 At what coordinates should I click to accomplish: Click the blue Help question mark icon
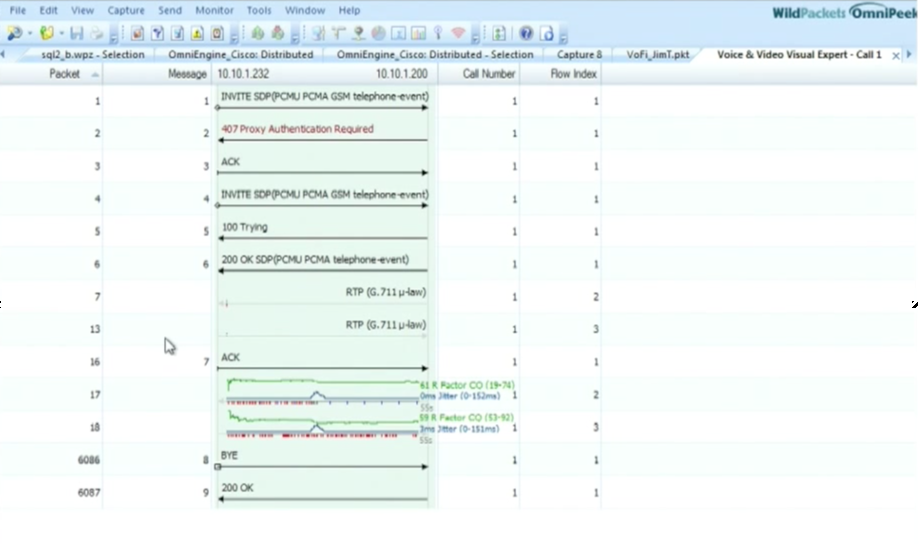tap(526, 33)
